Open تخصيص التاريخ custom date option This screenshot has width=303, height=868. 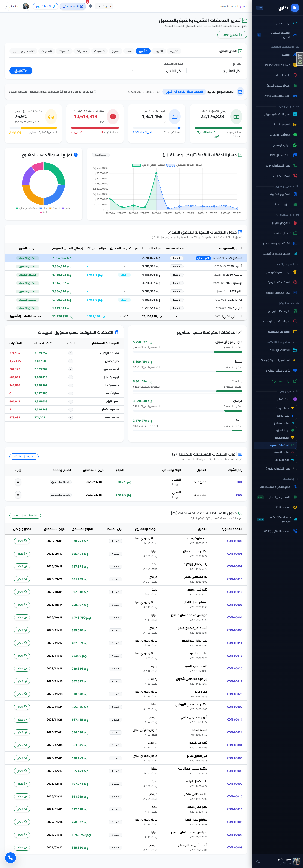[x=24, y=51]
